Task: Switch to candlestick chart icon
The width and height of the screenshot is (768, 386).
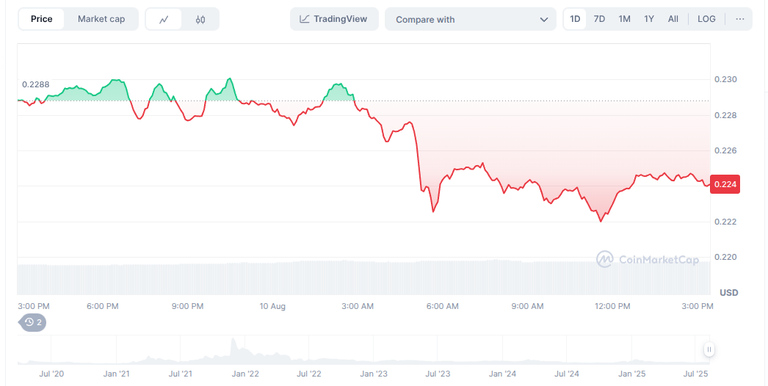Action: click(x=200, y=20)
